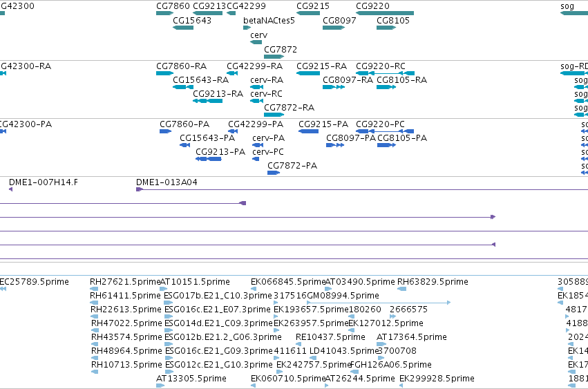The width and height of the screenshot is (588, 389).
Task: Select EST AT13305.5prime label
Action: pos(191,379)
